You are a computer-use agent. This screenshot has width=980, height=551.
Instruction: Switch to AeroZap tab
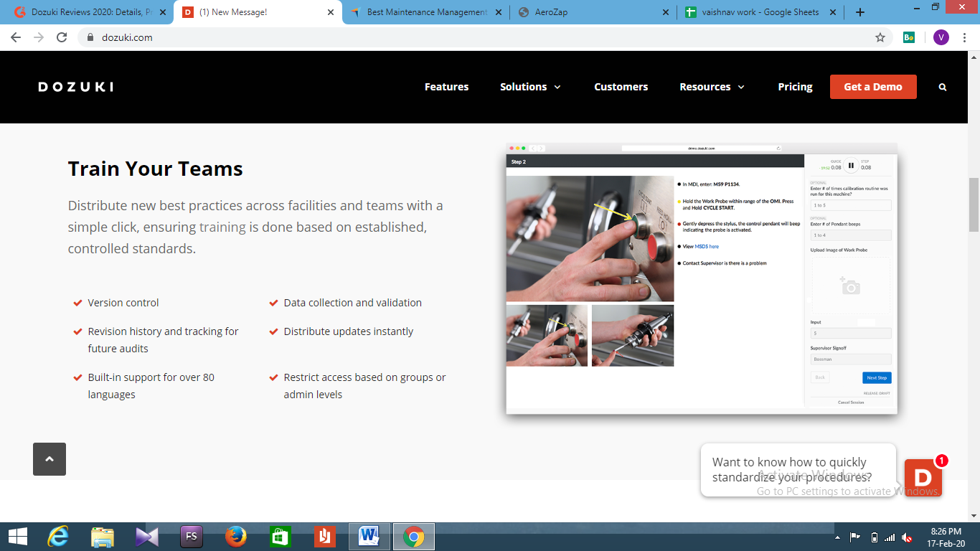(594, 12)
